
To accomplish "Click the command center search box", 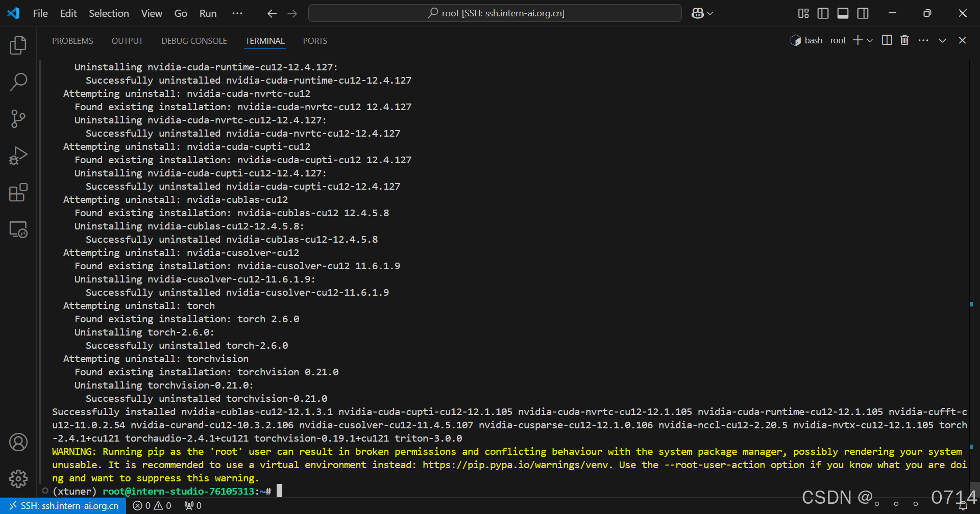I will pos(495,13).
